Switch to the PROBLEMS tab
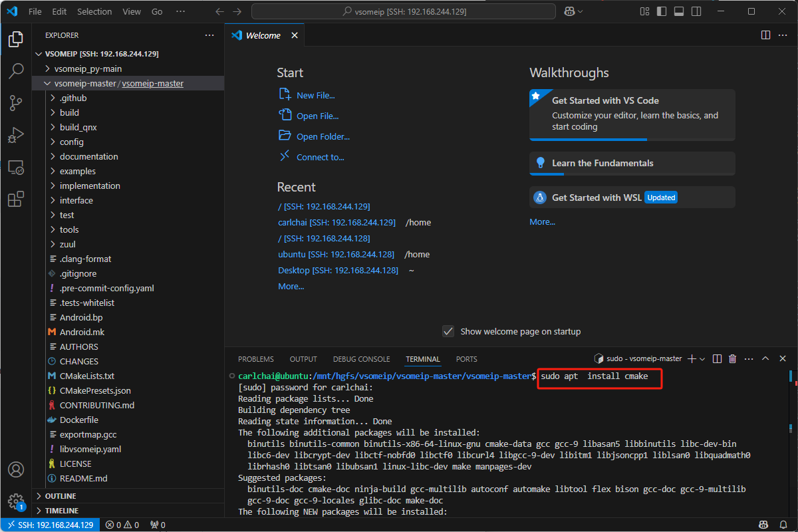Image resolution: width=798 pixels, height=532 pixels. click(x=256, y=359)
